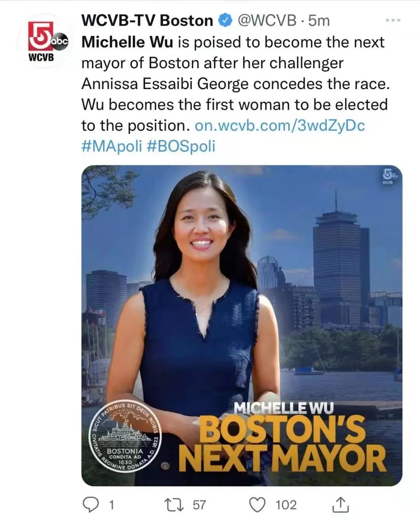
Task: Click the 102 likes count
Action: pyautogui.click(x=286, y=505)
